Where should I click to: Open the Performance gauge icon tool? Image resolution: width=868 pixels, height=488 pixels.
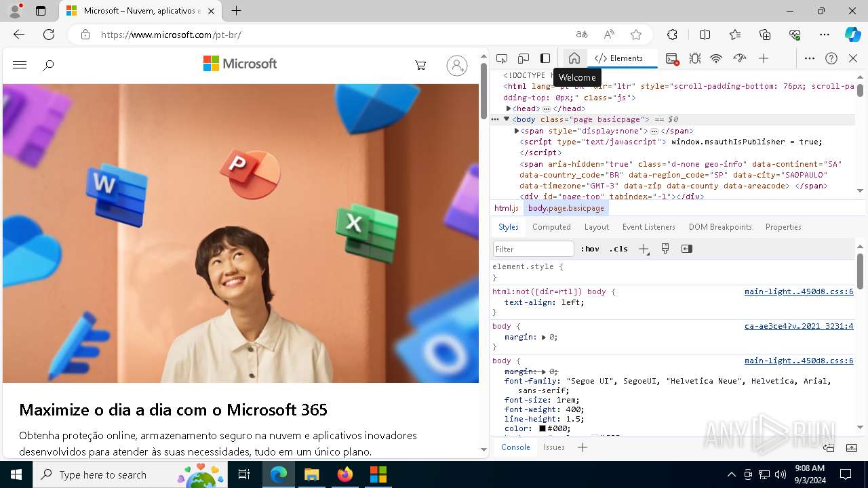740,58
